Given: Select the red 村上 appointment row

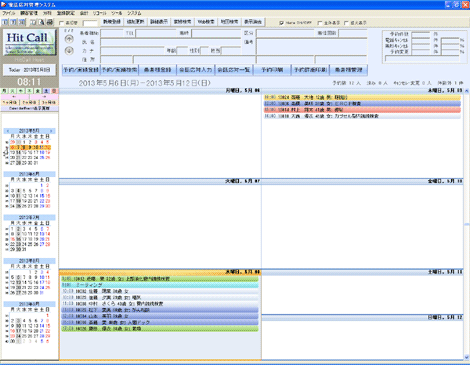Looking at the screenshot, I should coord(362,110).
